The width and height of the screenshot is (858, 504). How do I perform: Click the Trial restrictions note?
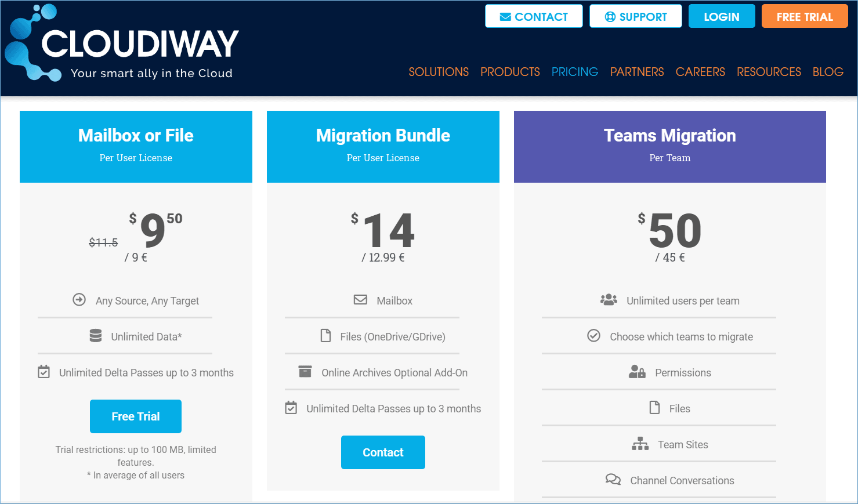(x=136, y=456)
